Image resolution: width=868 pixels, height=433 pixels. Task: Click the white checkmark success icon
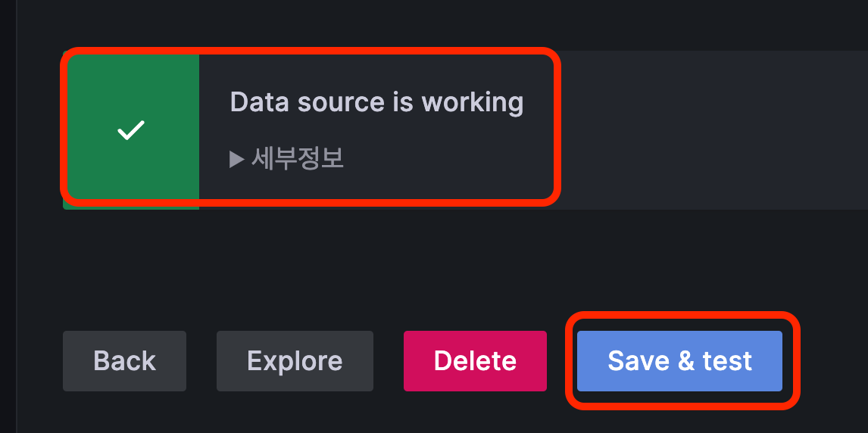tap(131, 130)
